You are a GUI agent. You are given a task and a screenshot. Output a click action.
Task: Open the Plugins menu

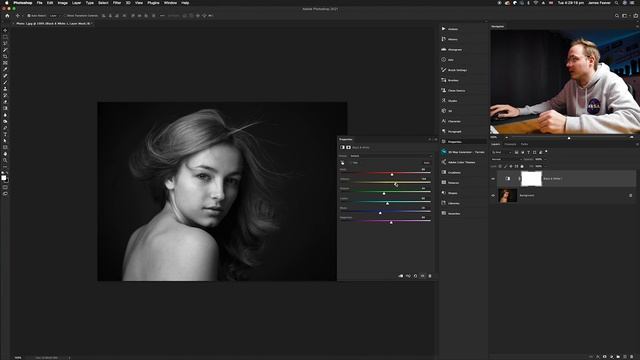(x=153, y=2)
